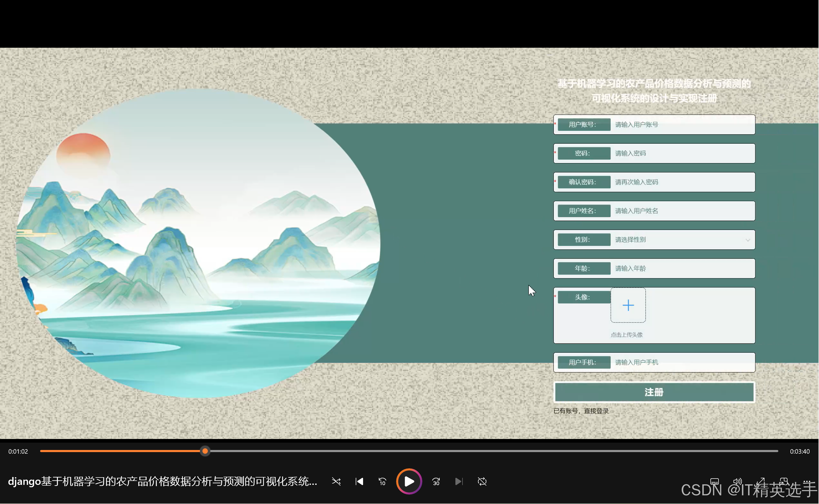Skip to the next track
The image size is (819, 504).
(x=459, y=481)
